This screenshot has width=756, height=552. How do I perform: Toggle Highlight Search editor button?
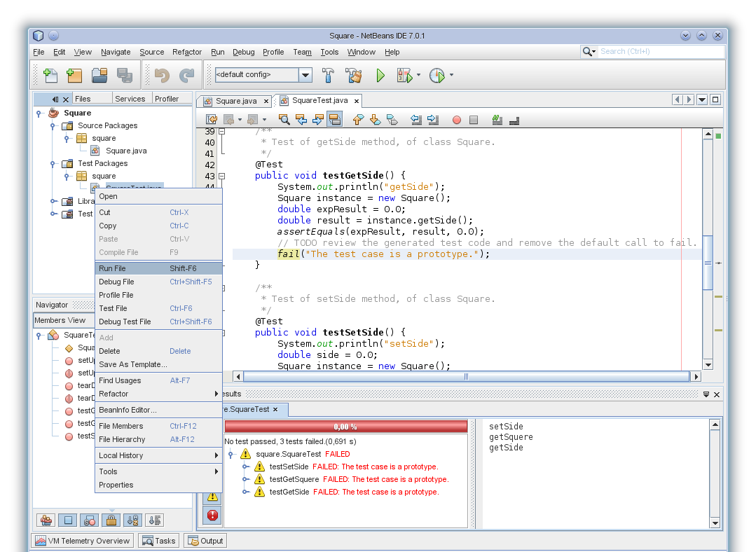point(335,120)
